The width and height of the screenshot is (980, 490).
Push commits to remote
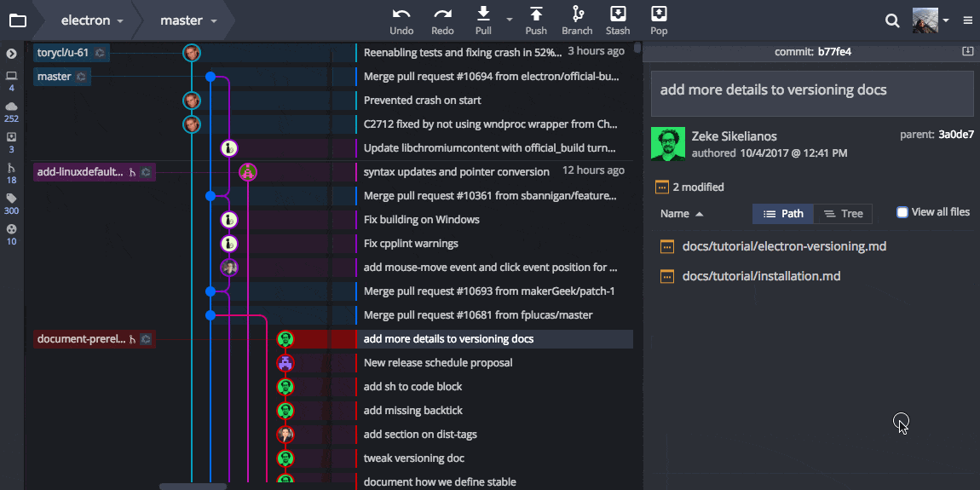(536, 20)
